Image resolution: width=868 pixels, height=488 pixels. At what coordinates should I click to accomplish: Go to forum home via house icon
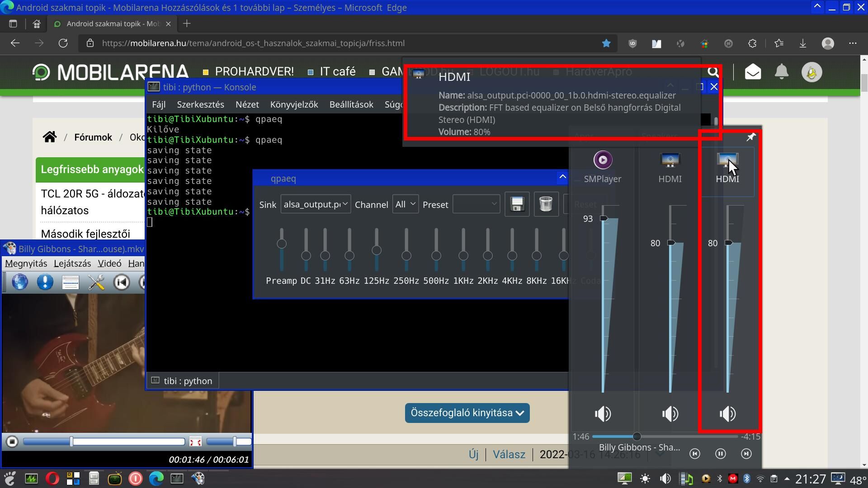[50, 137]
